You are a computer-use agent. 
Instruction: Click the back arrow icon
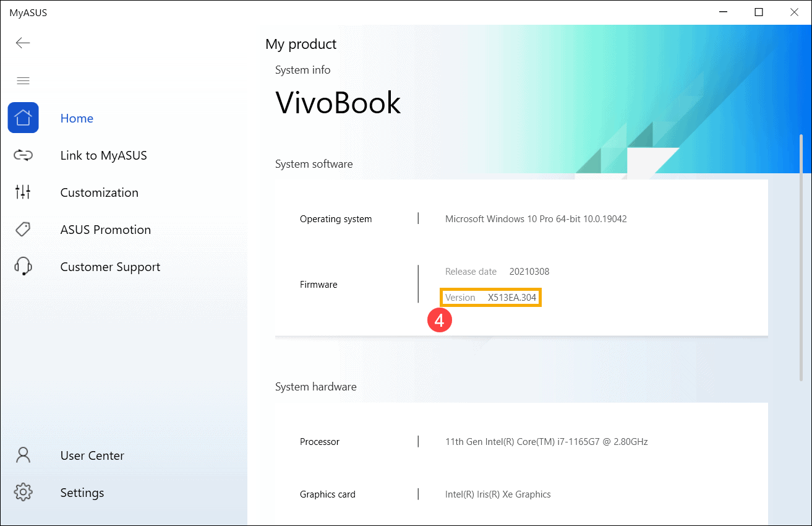pos(23,43)
